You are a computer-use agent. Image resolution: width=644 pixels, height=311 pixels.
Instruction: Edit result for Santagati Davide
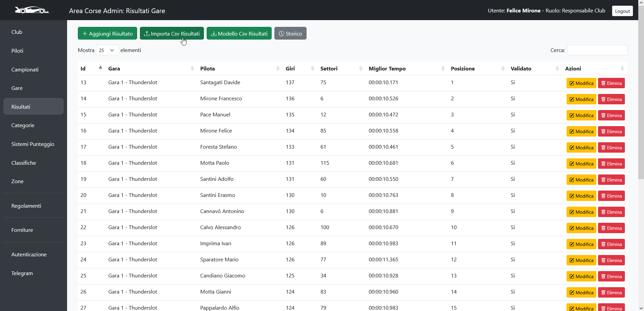click(x=581, y=83)
